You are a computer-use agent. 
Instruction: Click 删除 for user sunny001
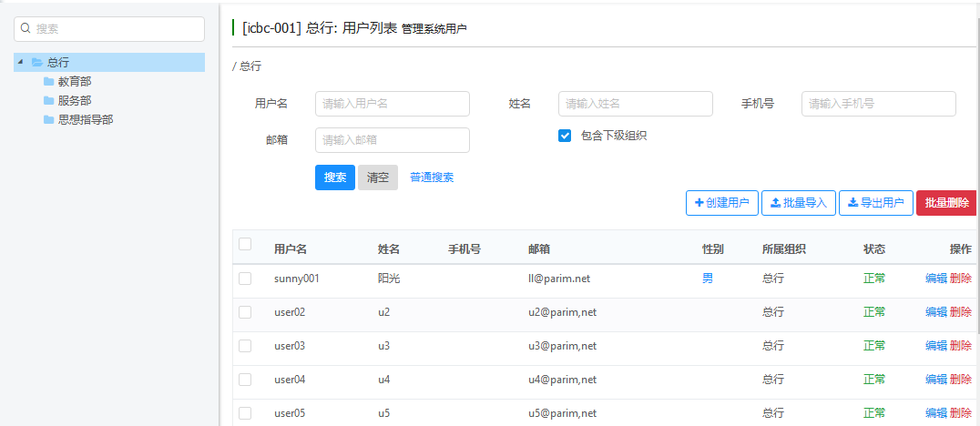pyautogui.click(x=961, y=279)
